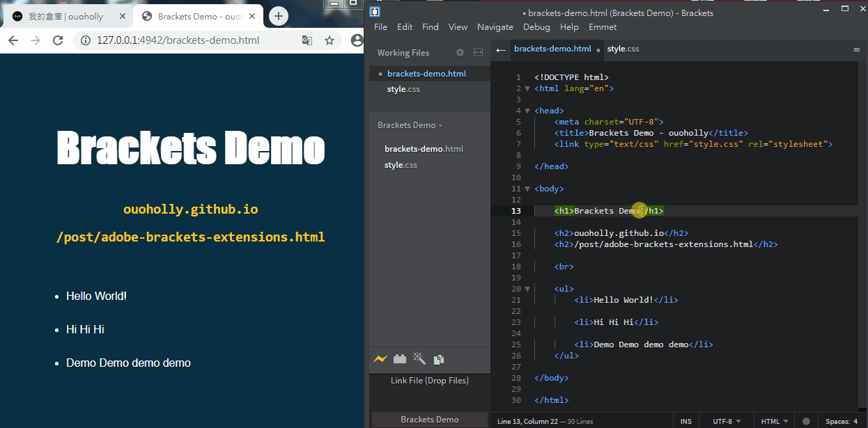
Task: Open the Extension Manager brick icon
Action: (x=399, y=359)
